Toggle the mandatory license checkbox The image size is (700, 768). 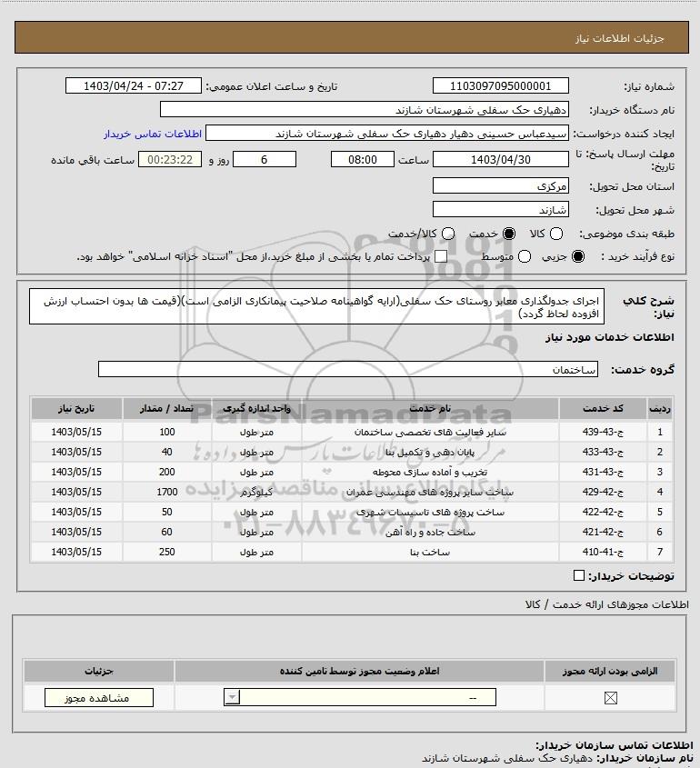click(610, 698)
